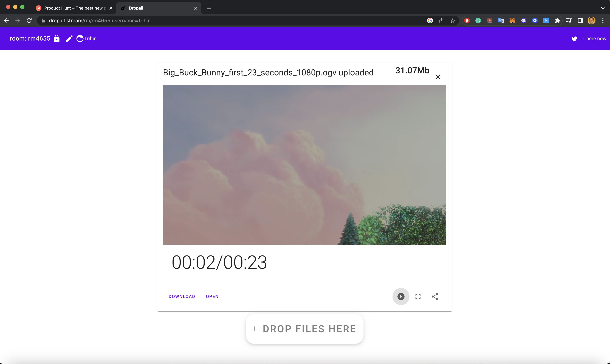Click the browser share page icon

[441, 21]
